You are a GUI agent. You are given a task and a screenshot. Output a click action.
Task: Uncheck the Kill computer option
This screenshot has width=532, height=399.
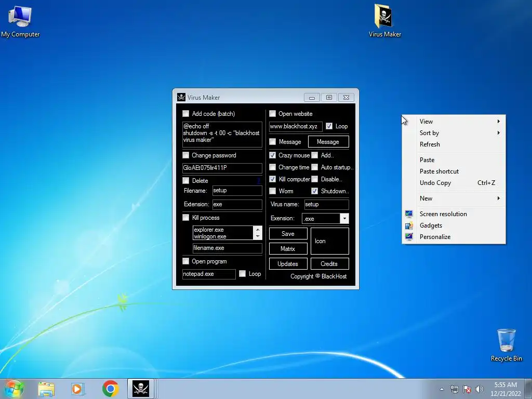click(x=272, y=179)
